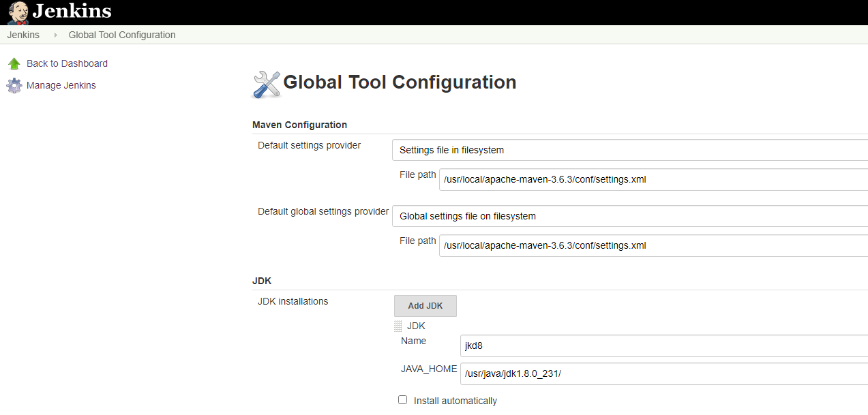The width and height of the screenshot is (868, 415).
Task: Enable Install automatically checkbox for JDK
Action: (403, 400)
